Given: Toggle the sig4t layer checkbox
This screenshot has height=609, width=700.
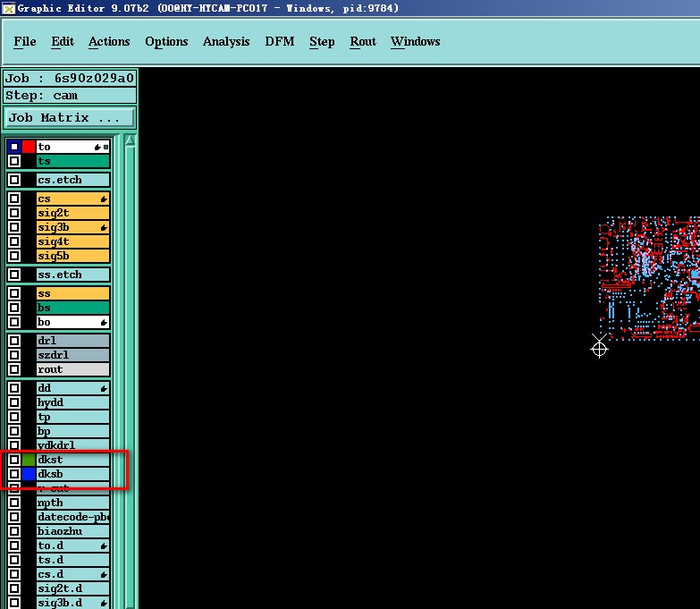Looking at the screenshot, I should click(x=14, y=241).
